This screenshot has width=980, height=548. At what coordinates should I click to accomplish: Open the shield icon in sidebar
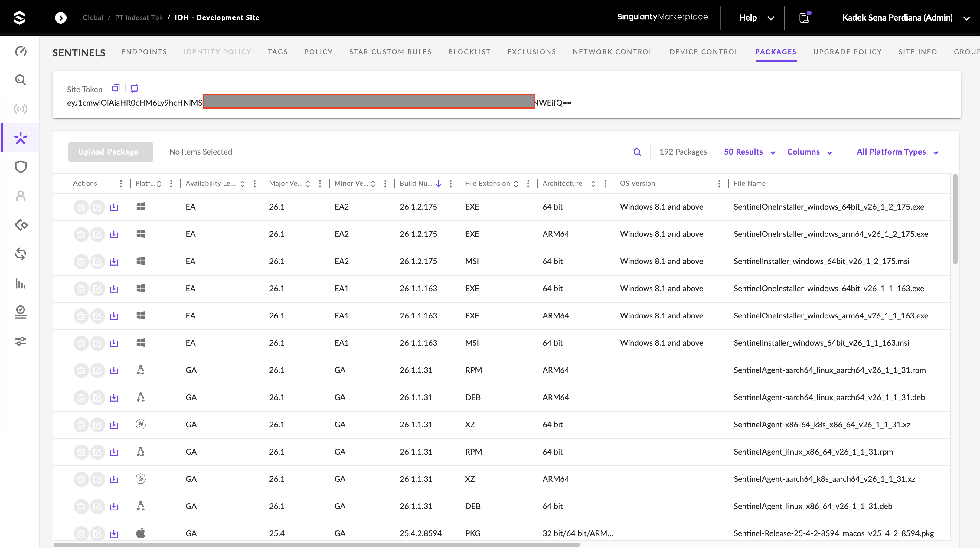(21, 167)
